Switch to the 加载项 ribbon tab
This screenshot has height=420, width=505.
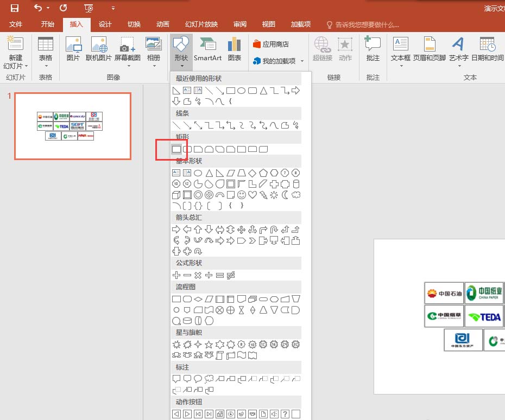(300, 24)
